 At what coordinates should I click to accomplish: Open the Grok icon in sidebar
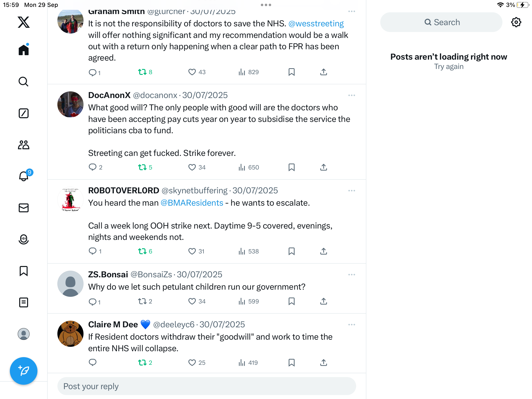[24, 113]
